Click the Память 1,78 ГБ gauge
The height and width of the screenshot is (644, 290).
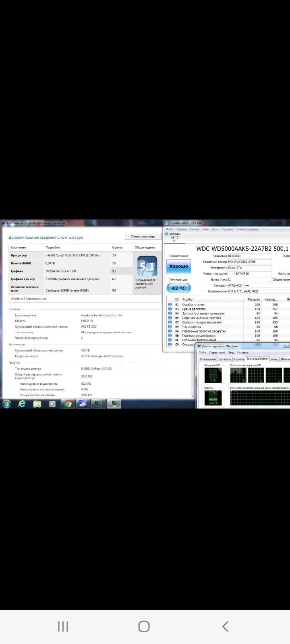tap(213, 398)
